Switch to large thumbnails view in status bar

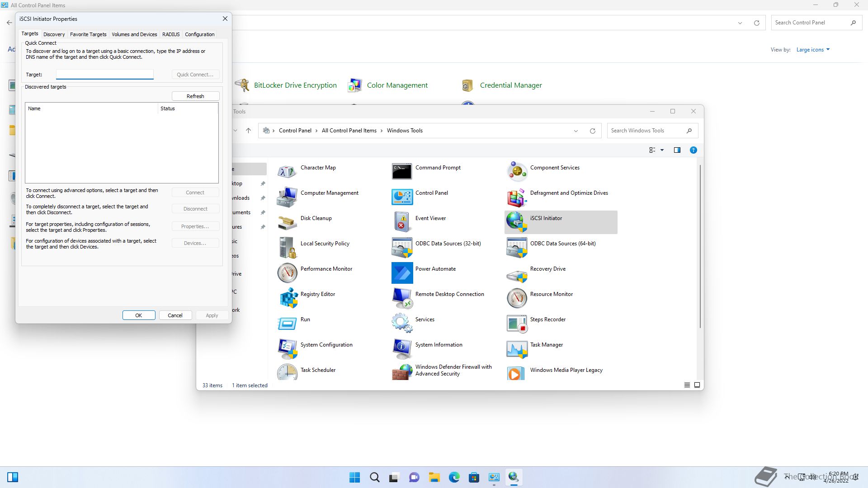pyautogui.click(x=697, y=385)
